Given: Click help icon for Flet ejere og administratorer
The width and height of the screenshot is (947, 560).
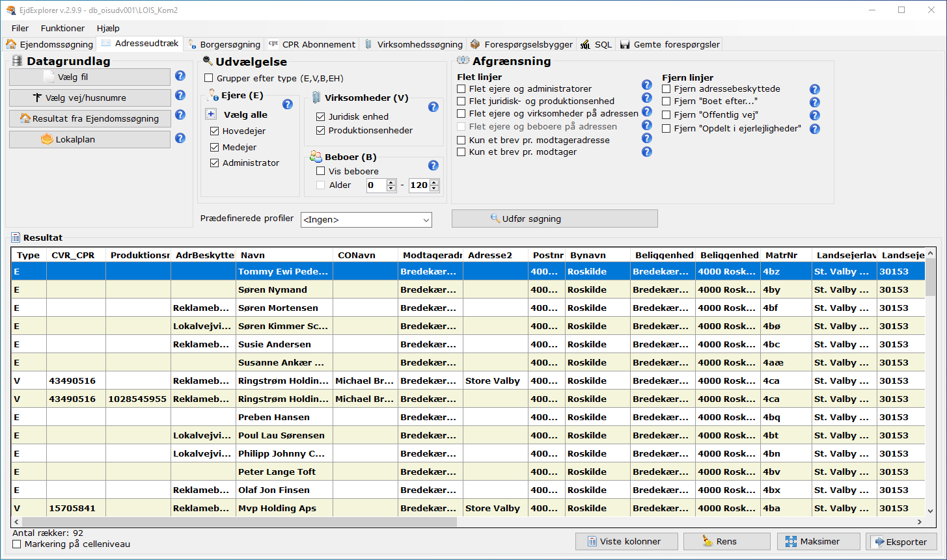Looking at the screenshot, I should pos(646,85).
